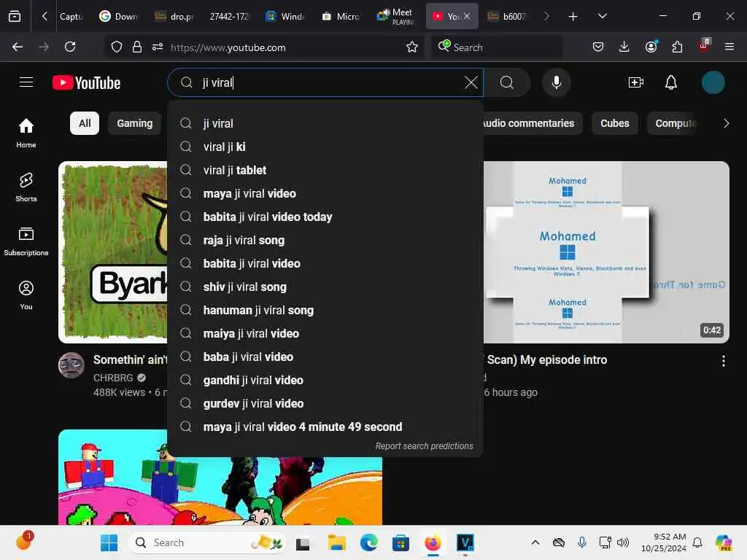Viewport: 747px width, 560px height.
Task: Choose suggestion "baba ji viral video"
Action: 325,357
